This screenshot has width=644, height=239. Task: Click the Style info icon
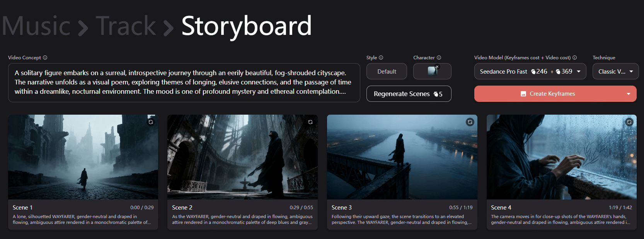(x=381, y=58)
